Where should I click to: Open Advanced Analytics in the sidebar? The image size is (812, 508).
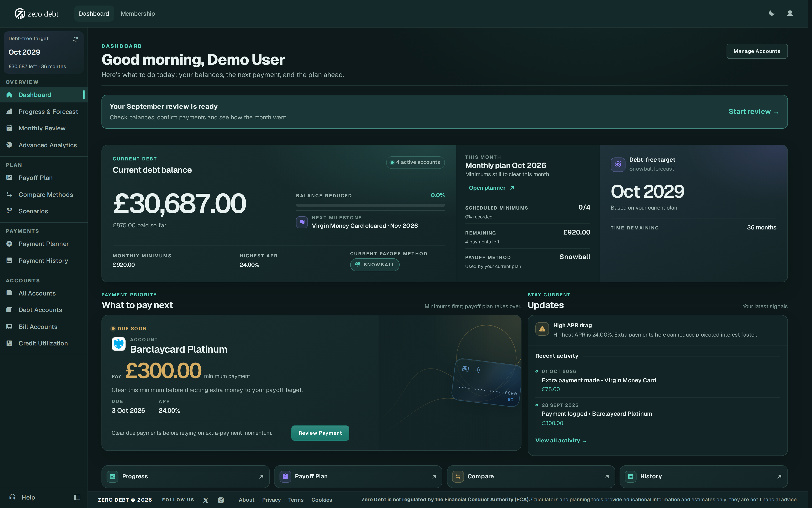[x=44, y=145]
